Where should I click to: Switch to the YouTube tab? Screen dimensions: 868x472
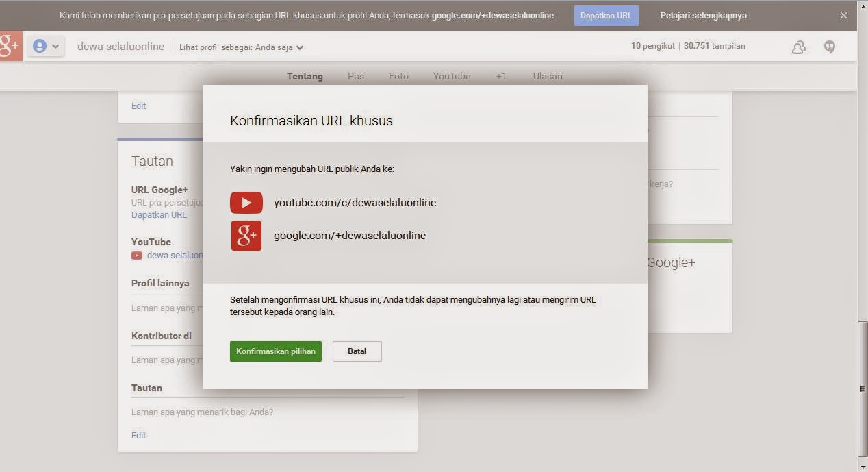tap(452, 76)
